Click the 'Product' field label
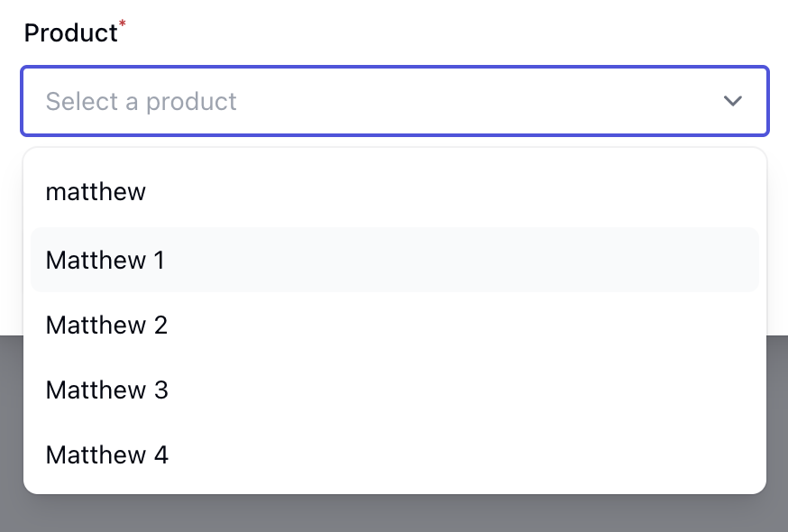 click(70, 33)
